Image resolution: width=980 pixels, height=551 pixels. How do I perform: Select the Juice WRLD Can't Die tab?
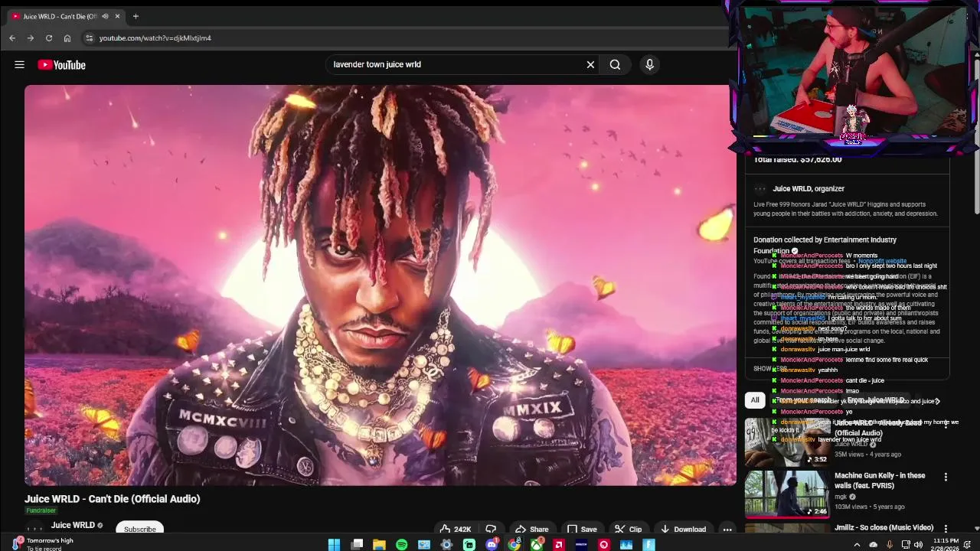[x=65, y=16]
